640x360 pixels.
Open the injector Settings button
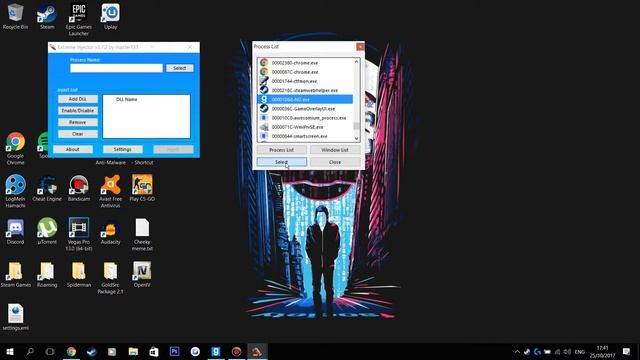point(122,149)
